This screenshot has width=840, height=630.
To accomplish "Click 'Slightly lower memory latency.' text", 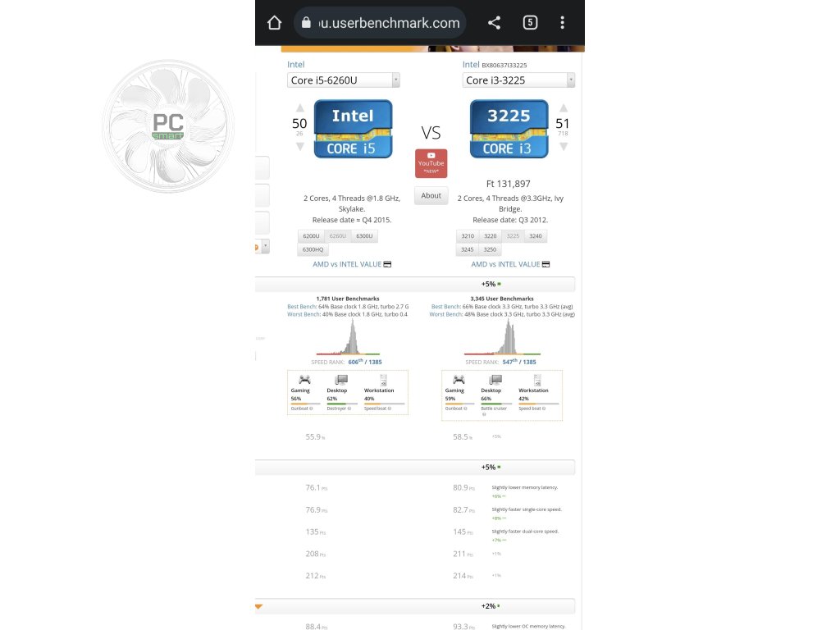I will [525, 487].
